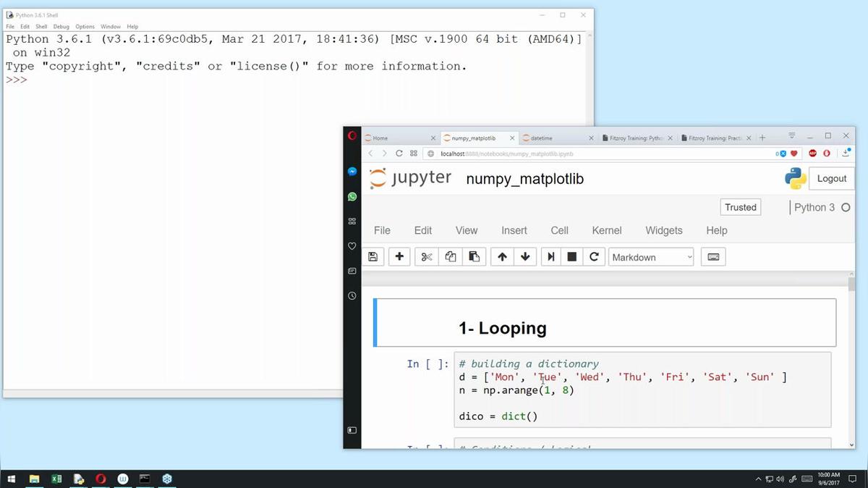Click the notebook title numpy_matplotlib
This screenshot has height=488, width=868.
click(x=525, y=179)
